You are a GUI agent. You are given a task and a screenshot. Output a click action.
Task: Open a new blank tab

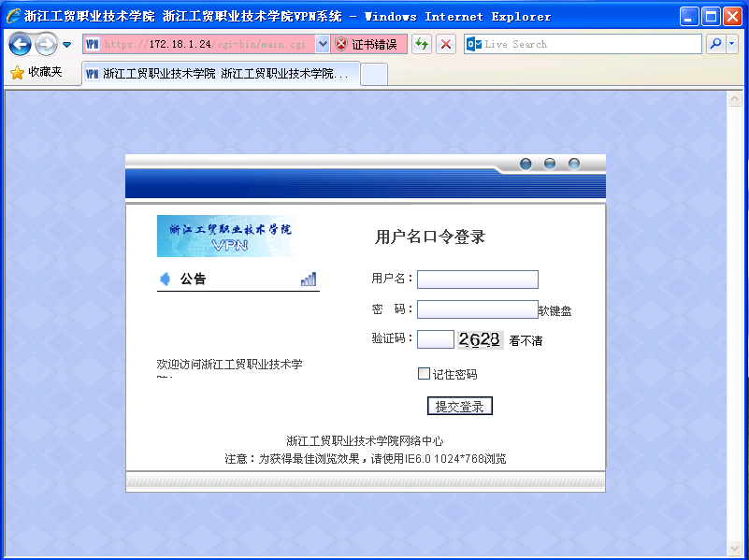coord(374,74)
